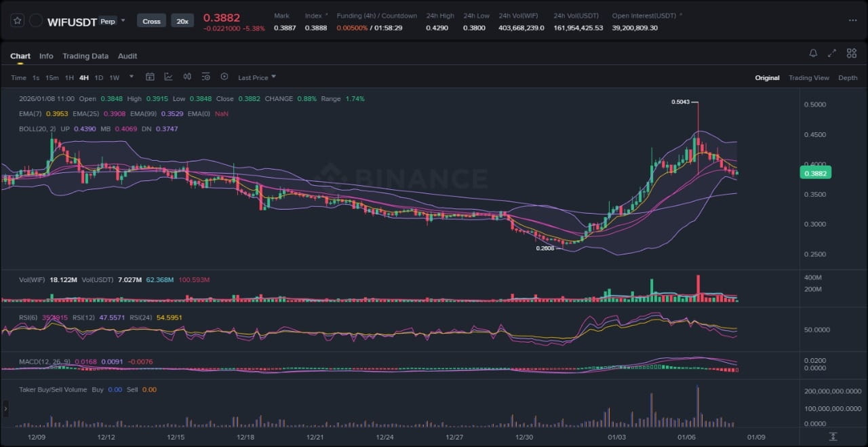Click the EMA(25) indicator label
The image size is (868, 447).
pyautogui.click(x=85, y=113)
